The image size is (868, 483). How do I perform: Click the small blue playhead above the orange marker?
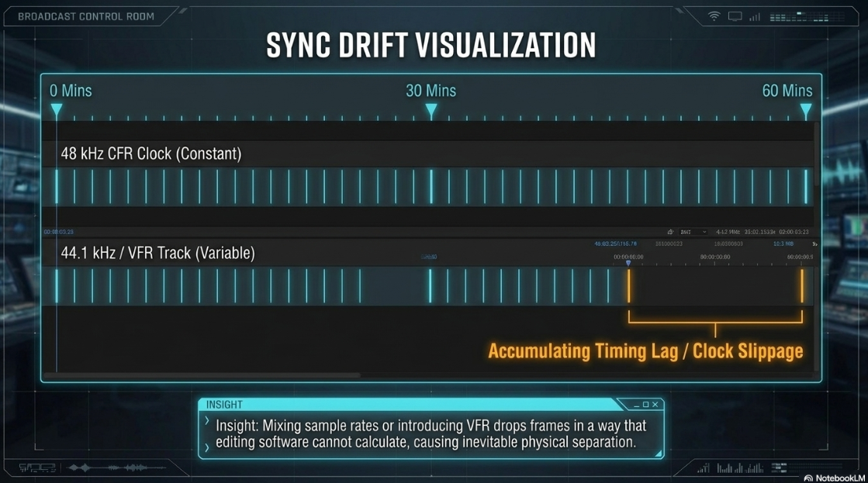point(628,264)
